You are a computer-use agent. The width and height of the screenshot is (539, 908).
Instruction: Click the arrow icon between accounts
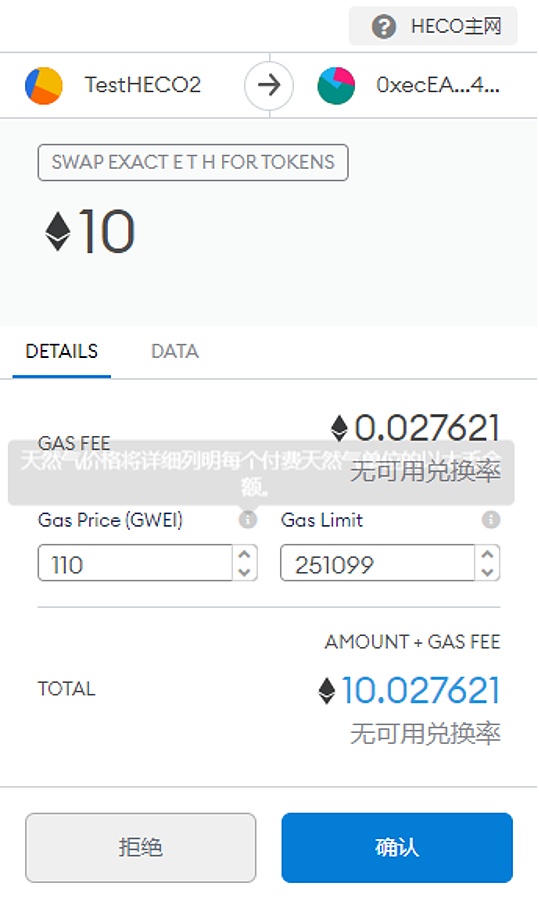(269, 85)
